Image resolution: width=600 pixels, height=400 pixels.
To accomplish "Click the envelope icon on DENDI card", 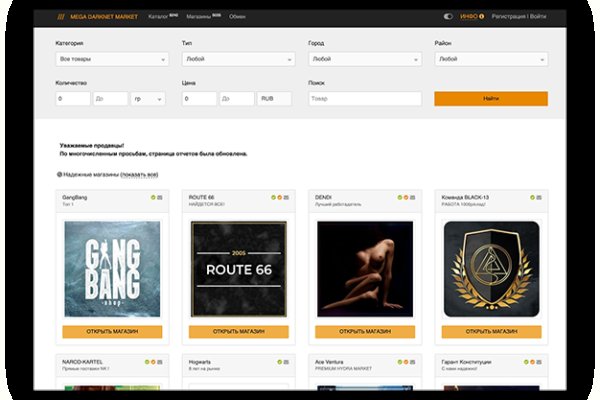I will 414,197.
